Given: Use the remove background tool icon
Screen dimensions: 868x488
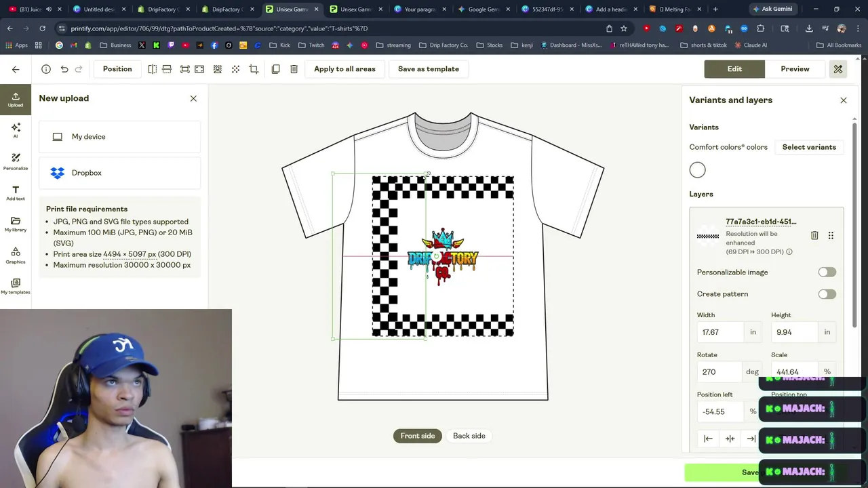Looking at the screenshot, I should (x=218, y=69).
